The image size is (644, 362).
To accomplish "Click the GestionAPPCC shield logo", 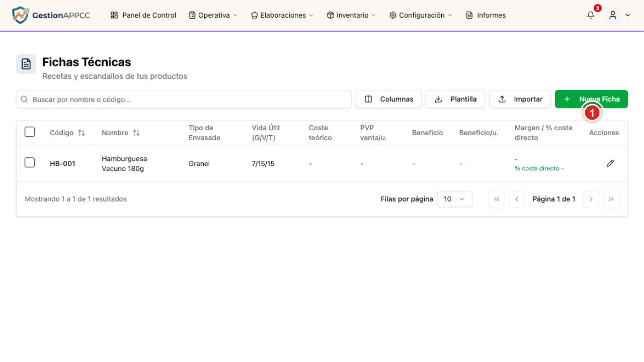I will pyautogui.click(x=21, y=15).
